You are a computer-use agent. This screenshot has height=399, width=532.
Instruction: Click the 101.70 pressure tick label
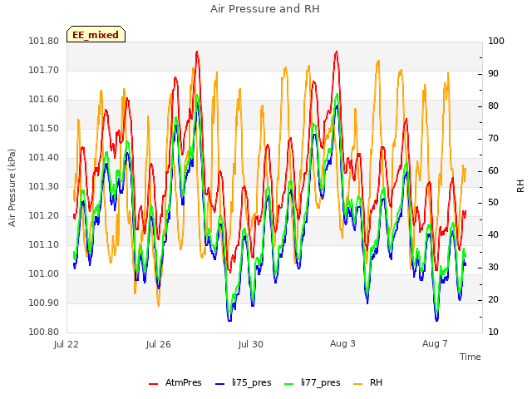click(44, 71)
